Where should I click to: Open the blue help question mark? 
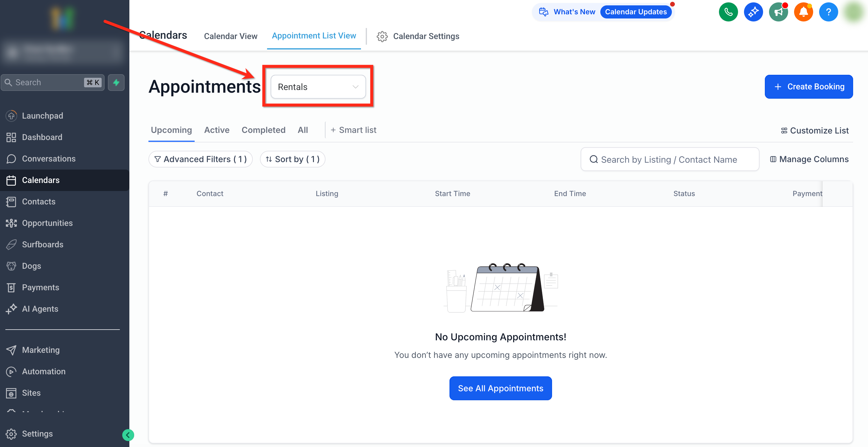[828, 12]
